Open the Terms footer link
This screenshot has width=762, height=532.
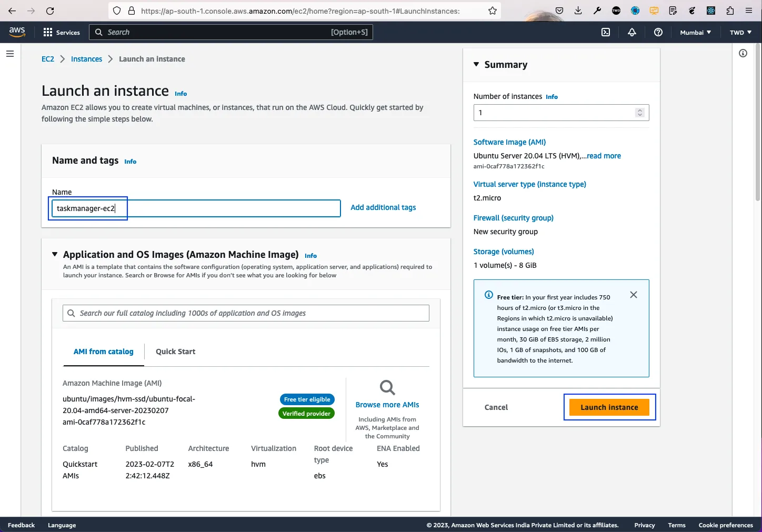click(x=677, y=525)
